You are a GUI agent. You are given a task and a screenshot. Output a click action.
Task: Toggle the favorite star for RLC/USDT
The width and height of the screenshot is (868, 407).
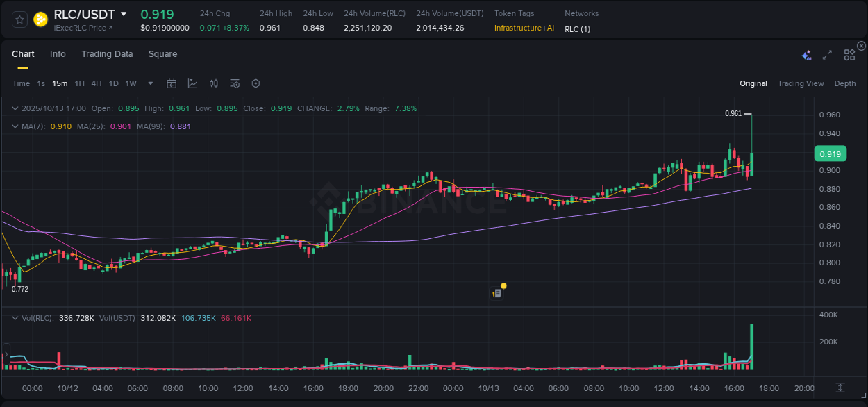click(x=19, y=19)
